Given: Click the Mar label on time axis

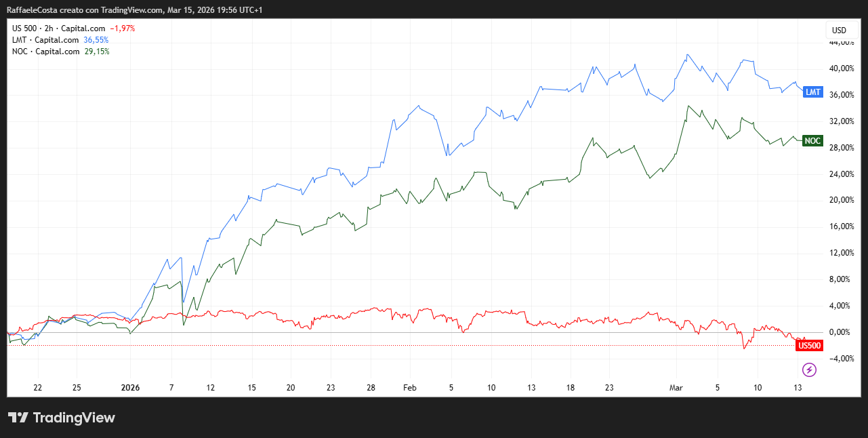Looking at the screenshot, I should click(x=676, y=388).
